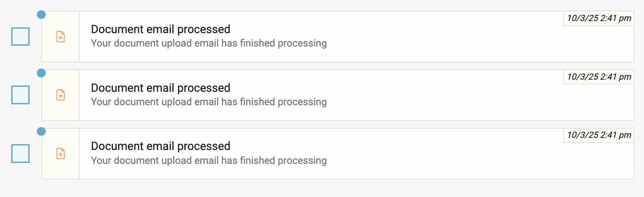Click the 10/3/25 2:41 pm timestamp on the first notification
The height and width of the screenshot is (197, 644).
pos(599,18)
